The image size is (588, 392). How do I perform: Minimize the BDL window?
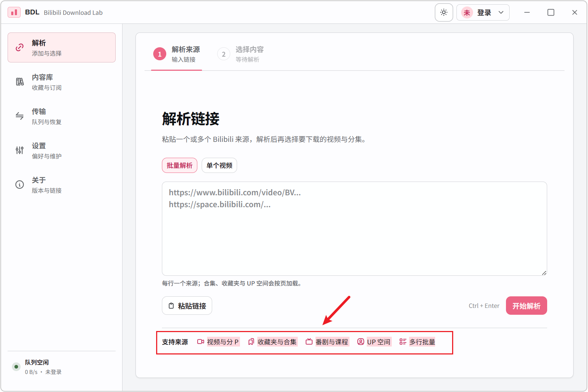click(527, 13)
